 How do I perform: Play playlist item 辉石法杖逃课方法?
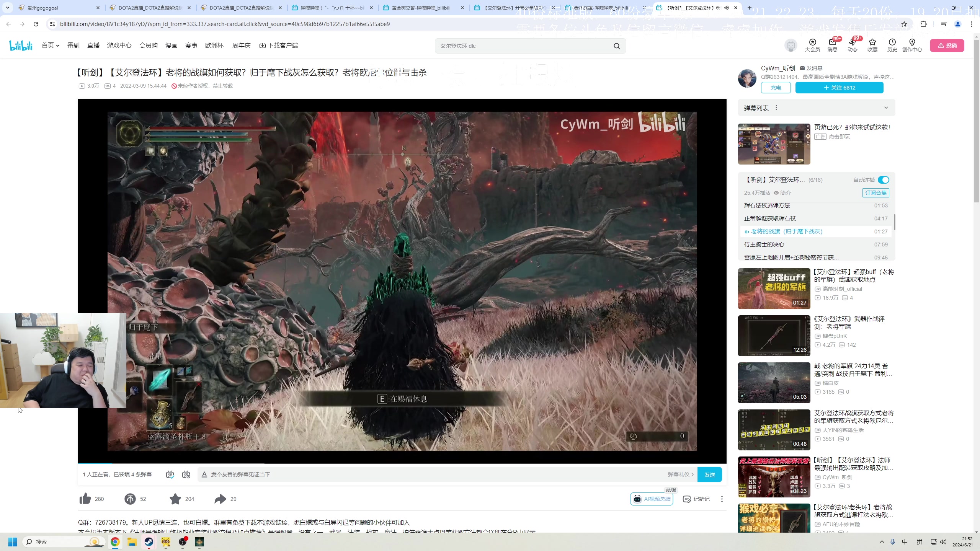(x=816, y=205)
